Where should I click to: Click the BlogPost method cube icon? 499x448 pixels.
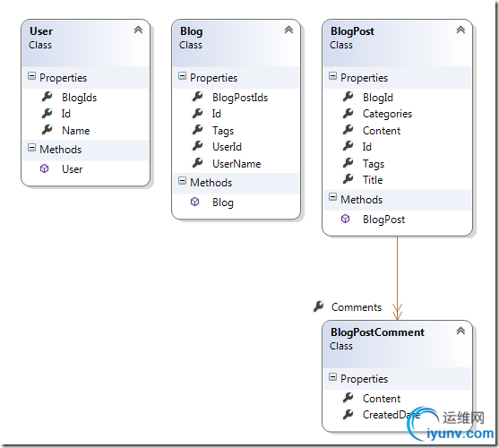tap(346, 219)
